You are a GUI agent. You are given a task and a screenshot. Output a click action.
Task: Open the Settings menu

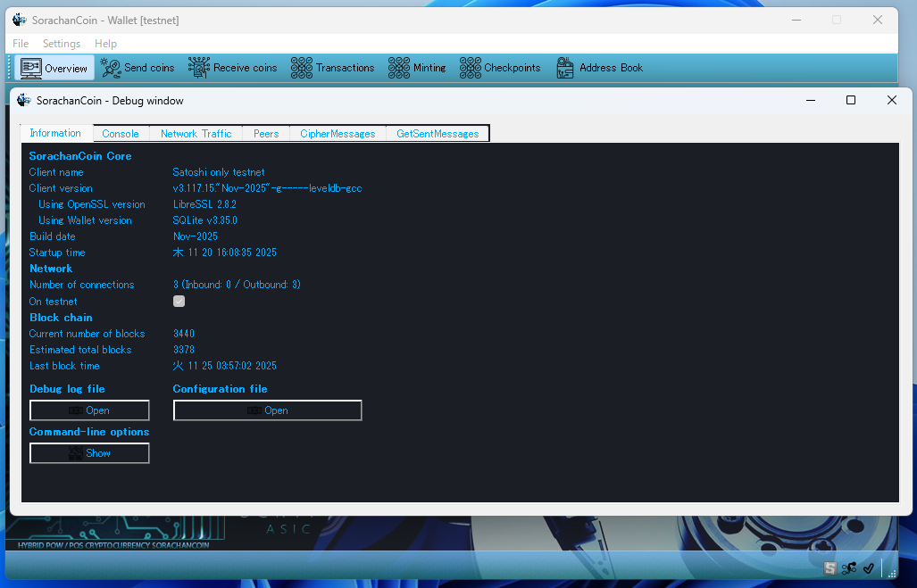pos(62,44)
